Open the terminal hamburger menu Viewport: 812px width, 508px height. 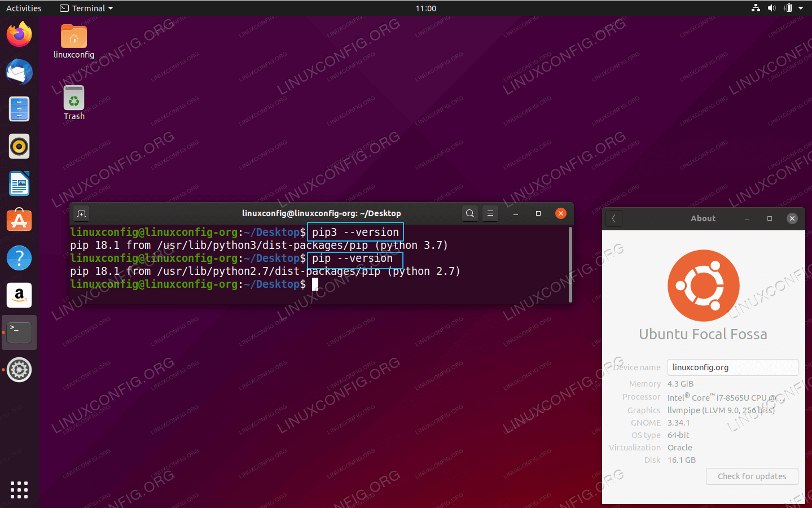(490, 213)
